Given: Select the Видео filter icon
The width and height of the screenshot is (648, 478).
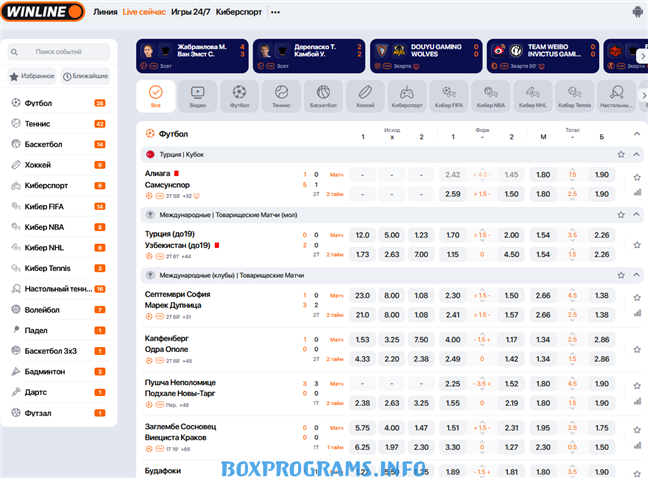Looking at the screenshot, I should tap(198, 95).
